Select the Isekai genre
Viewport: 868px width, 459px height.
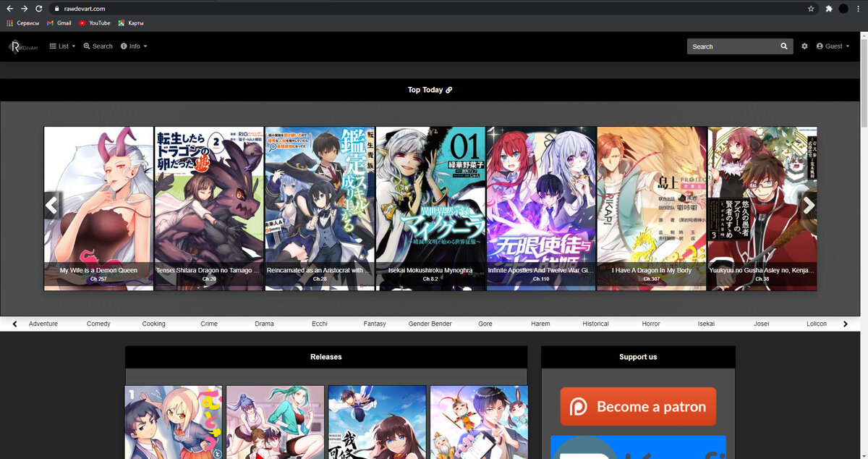pyautogui.click(x=706, y=324)
